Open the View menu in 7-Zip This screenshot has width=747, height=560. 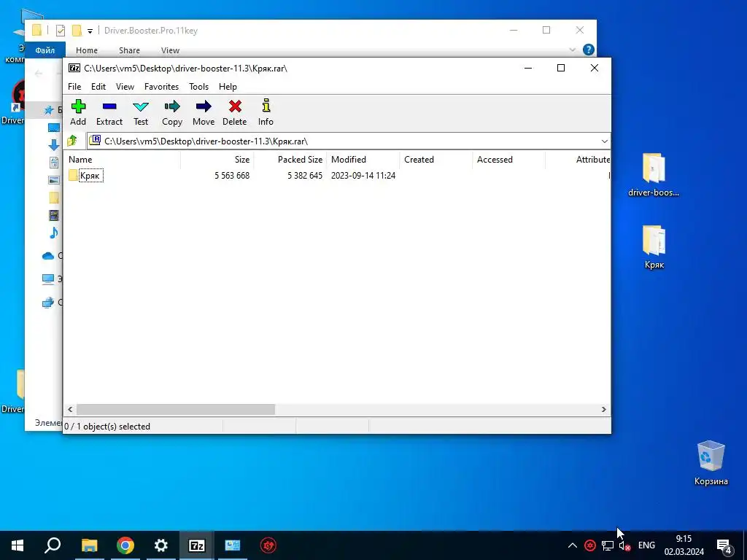point(125,87)
